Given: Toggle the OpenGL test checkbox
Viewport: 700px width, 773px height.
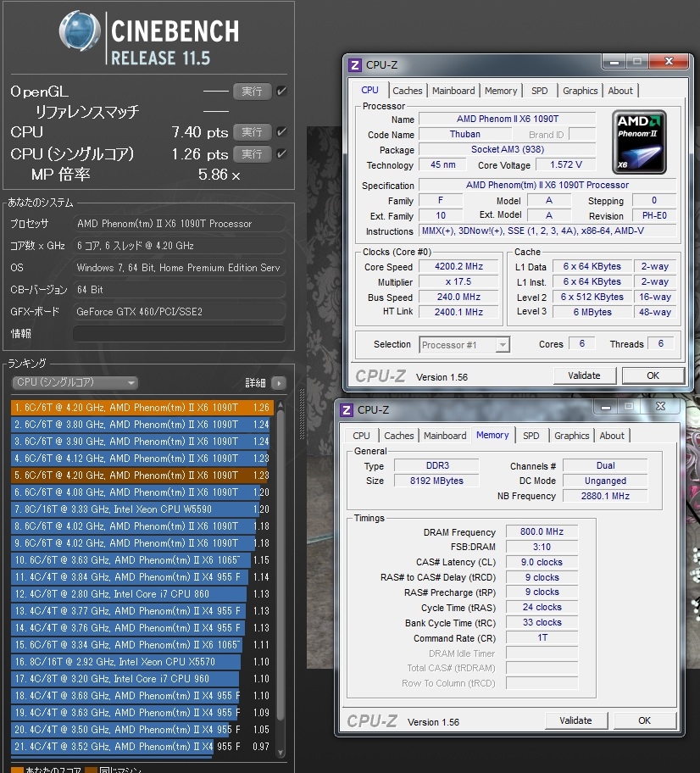Looking at the screenshot, I should point(281,92).
